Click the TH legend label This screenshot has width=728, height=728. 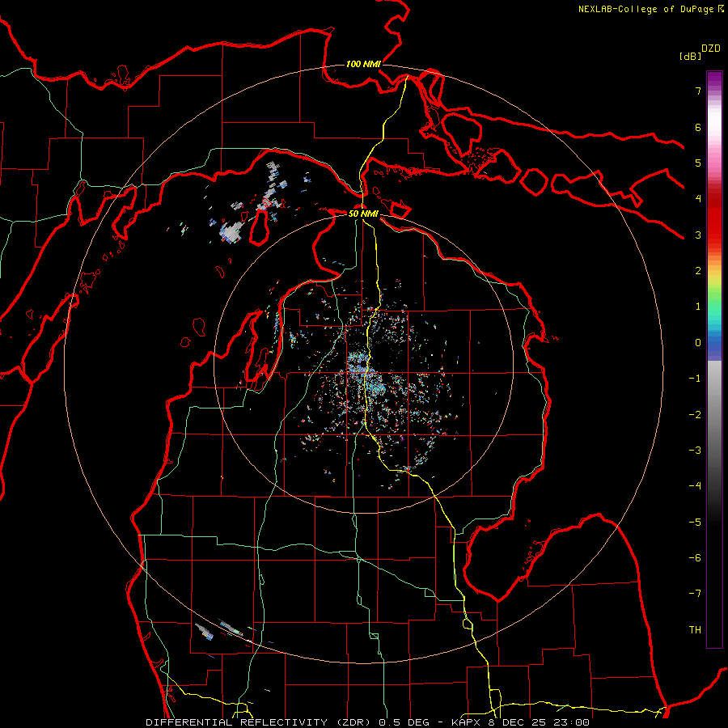[x=695, y=630]
